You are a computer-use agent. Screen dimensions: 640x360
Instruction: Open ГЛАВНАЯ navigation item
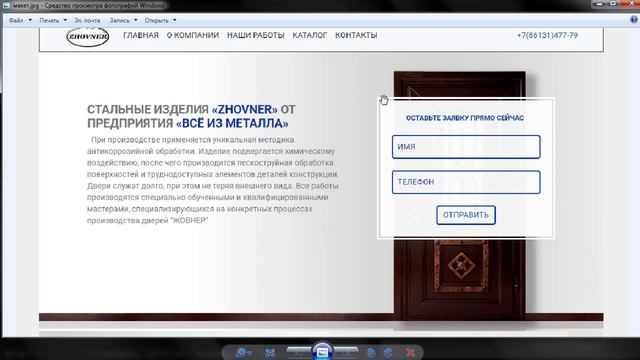coord(141,36)
